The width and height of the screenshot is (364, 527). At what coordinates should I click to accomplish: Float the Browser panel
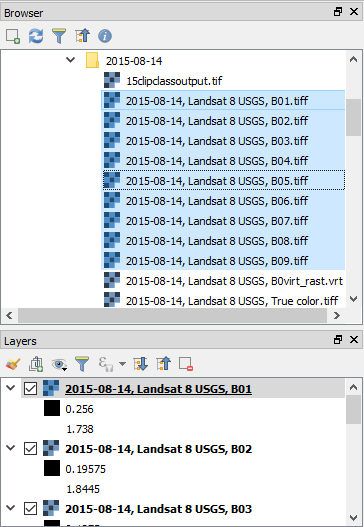pos(338,12)
